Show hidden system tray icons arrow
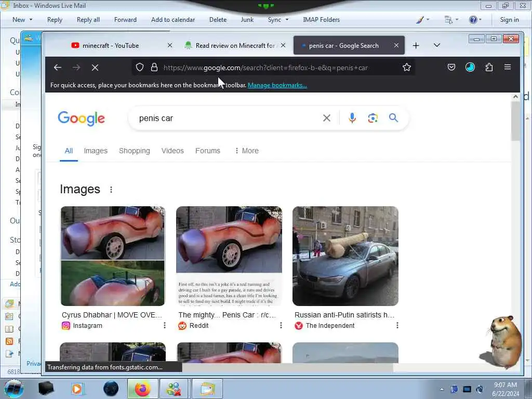Screen dimensions: 532x399 pyautogui.click(x=442, y=389)
